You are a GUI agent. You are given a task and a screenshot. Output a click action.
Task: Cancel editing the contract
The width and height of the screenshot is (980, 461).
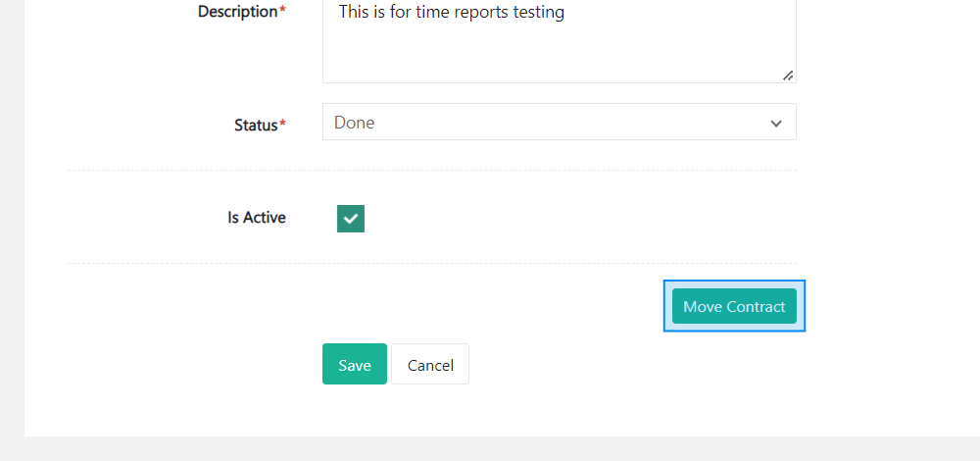tap(430, 364)
